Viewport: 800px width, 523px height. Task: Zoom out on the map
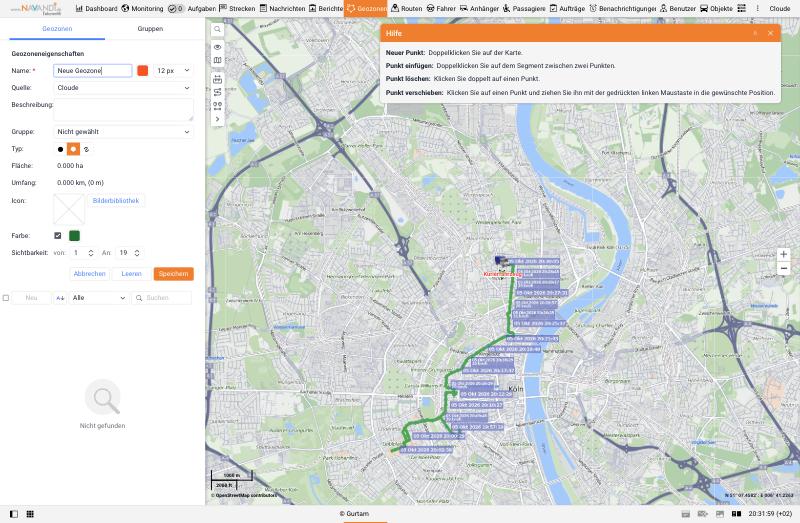coord(783,268)
